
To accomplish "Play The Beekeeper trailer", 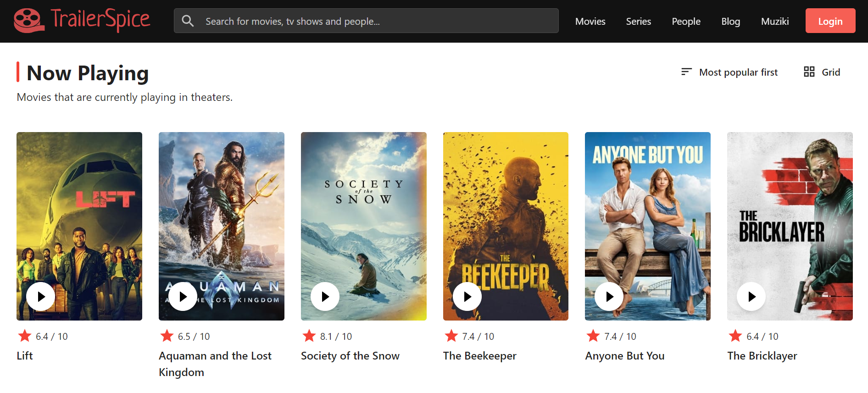I will pos(467,297).
